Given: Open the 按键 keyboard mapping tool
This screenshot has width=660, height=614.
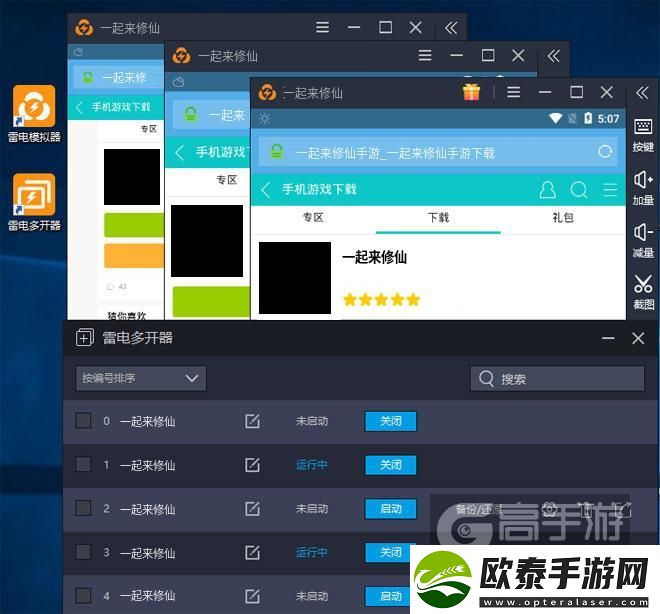Looking at the screenshot, I should click(x=643, y=135).
